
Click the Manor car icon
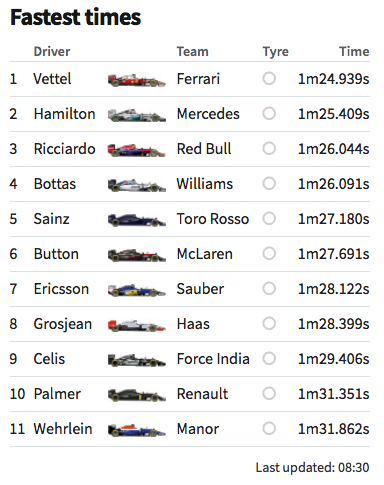coord(137,430)
